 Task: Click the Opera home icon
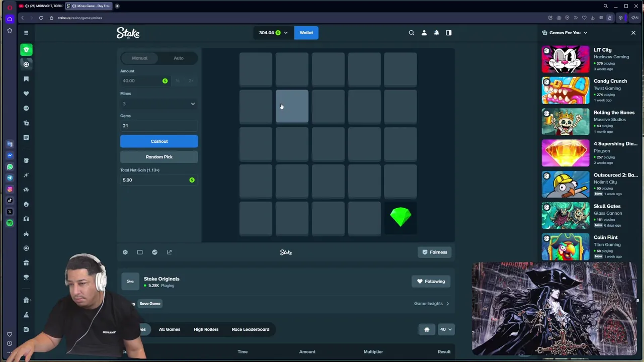pos(10,19)
